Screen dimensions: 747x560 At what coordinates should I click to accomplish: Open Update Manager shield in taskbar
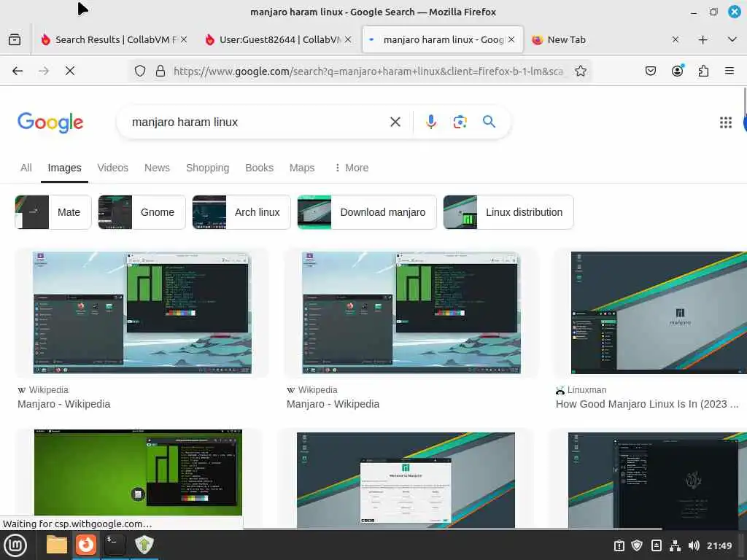point(144,545)
